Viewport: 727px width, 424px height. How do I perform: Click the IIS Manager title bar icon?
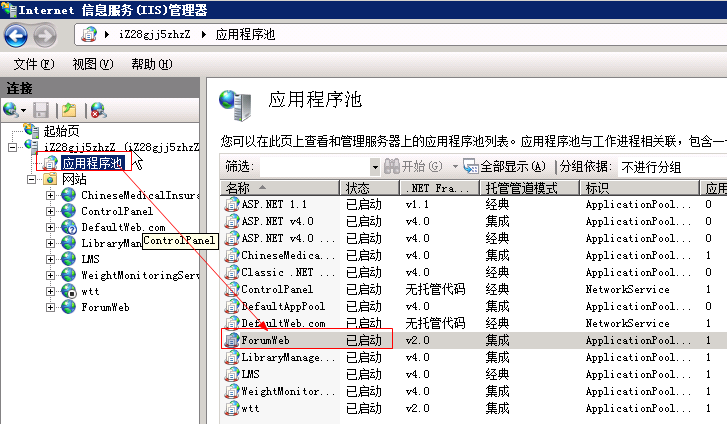pyautogui.click(x=9, y=9)
